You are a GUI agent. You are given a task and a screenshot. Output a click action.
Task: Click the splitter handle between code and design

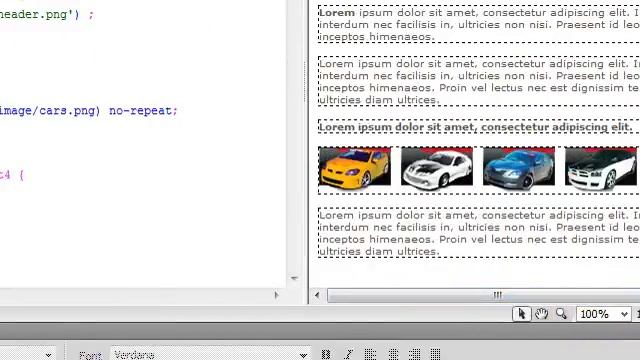[305, 82]
